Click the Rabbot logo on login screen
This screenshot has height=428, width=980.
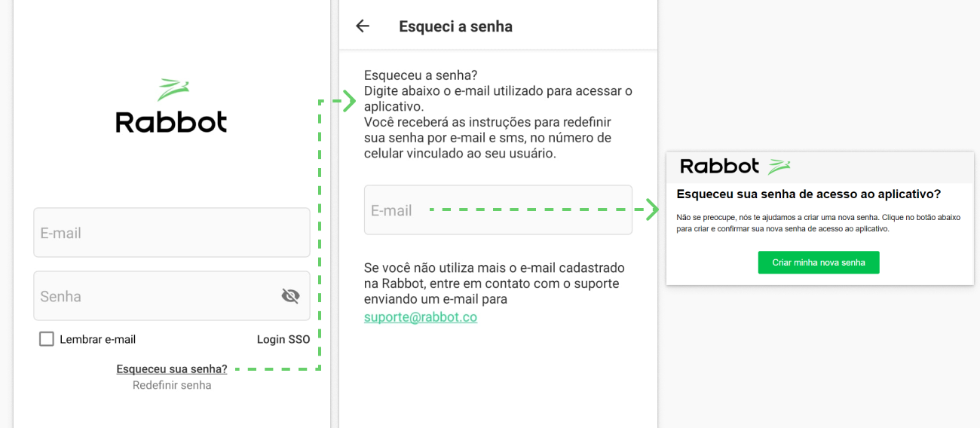(172, 106)
